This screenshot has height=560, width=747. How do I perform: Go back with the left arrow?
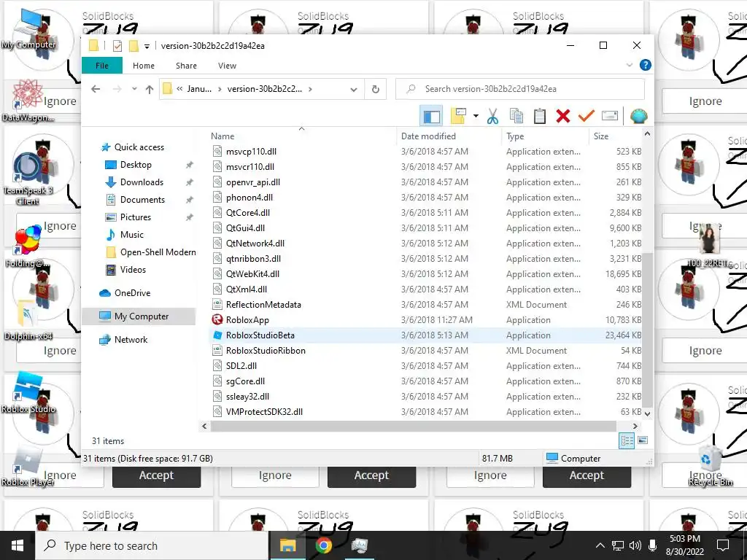tap(96, 89)
